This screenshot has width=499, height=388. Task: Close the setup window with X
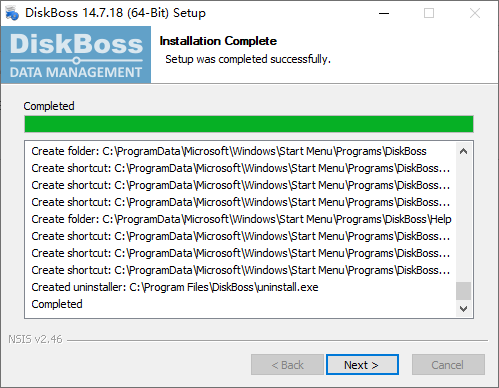coord(475,13)
